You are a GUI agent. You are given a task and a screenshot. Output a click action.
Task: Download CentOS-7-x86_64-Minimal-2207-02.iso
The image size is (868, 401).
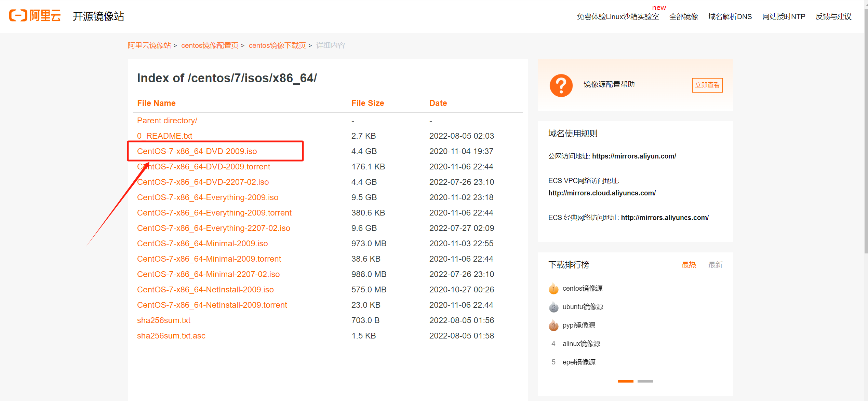208,274
